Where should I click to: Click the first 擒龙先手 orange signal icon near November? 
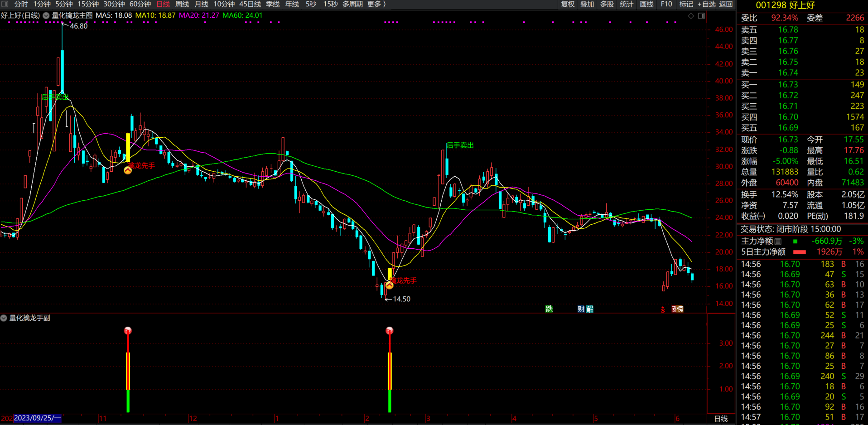click(128, 170)
